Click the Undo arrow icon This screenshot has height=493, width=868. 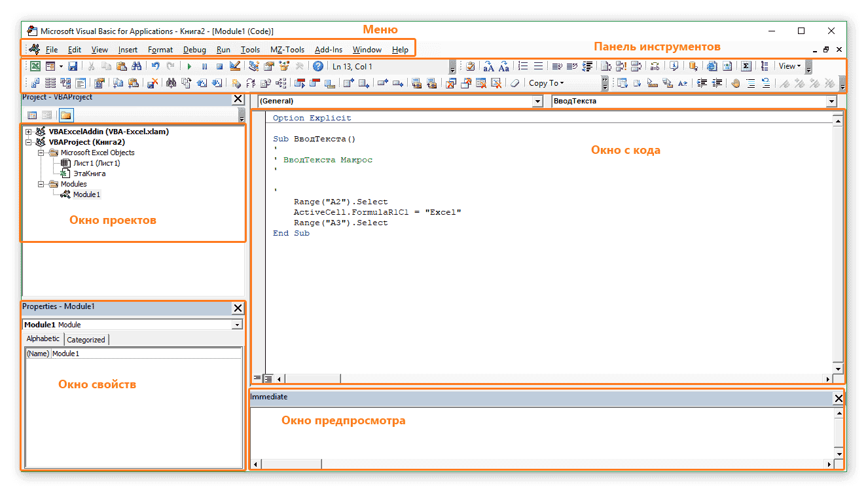point(156,66)
